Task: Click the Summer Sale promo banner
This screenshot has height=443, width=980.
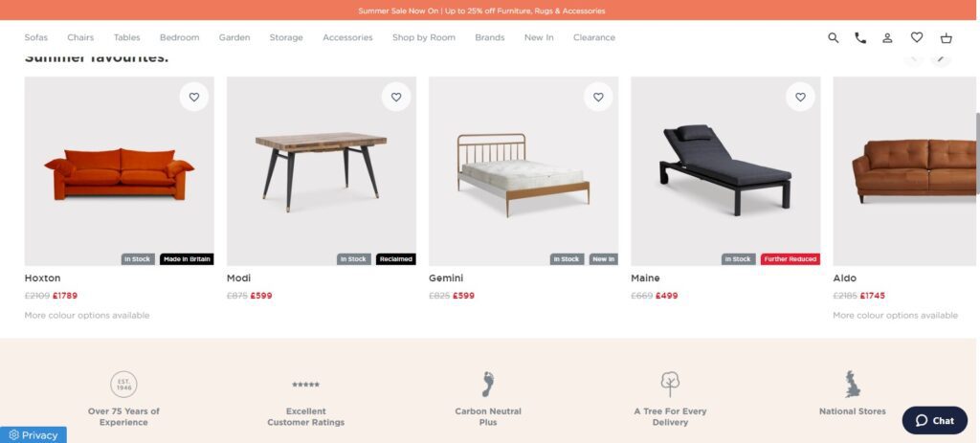Action: (x=481, y=11)
